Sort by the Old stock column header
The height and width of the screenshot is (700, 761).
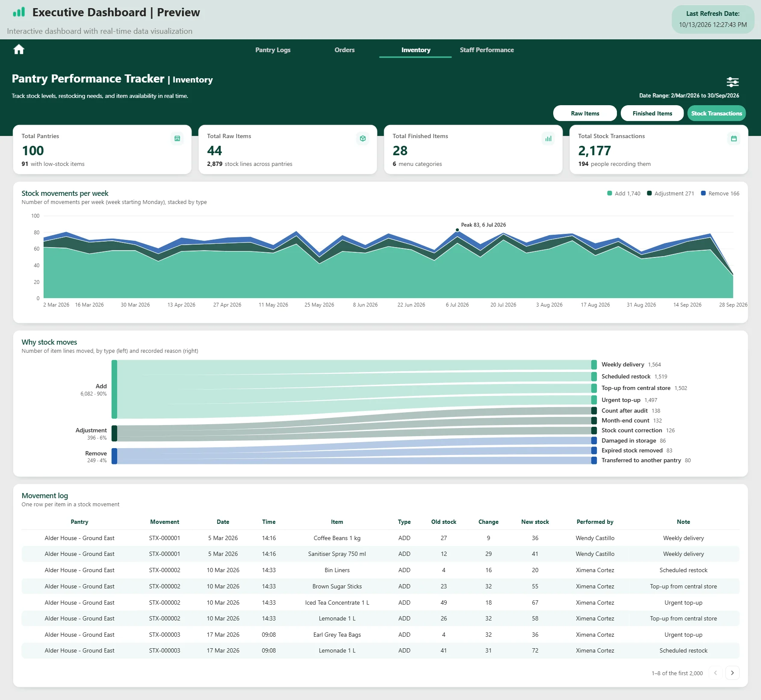click(x=444, y=522)
